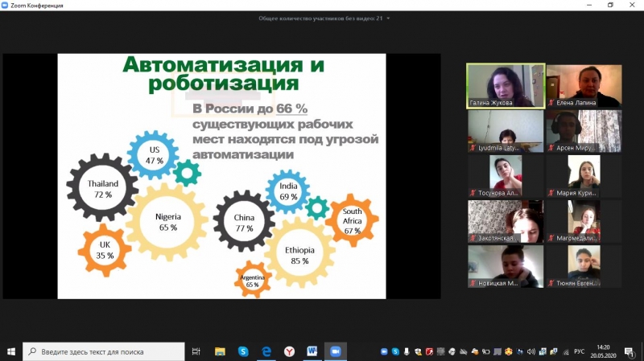Open the Zoom app in the taskbar
Screen dimensions: 644x361
point(335,351)
